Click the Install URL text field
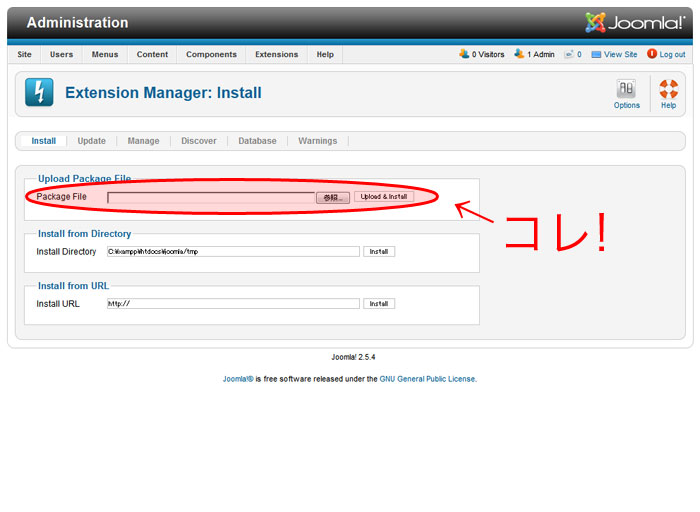This screenshot has width=700, height=512. click(x=233, y=304)
